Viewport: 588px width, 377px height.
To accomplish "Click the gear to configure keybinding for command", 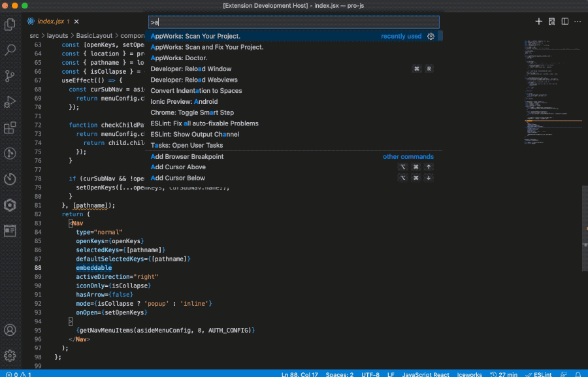I will coord(431,37).
